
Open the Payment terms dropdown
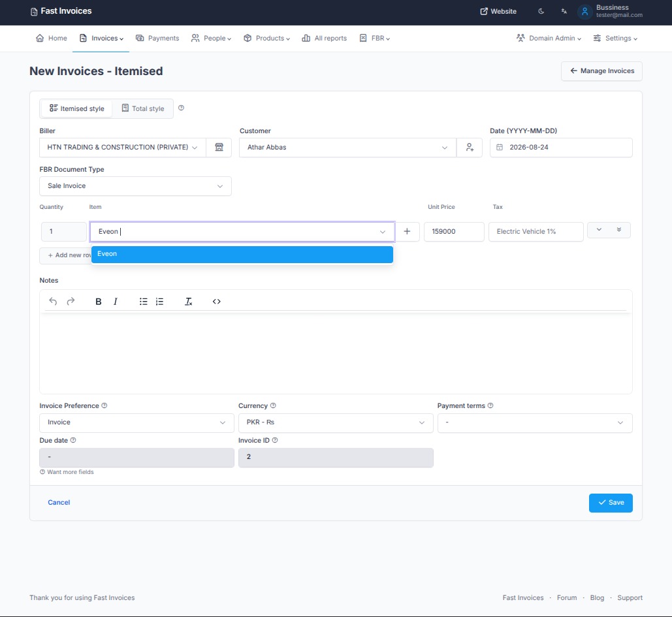pos(535,423)
